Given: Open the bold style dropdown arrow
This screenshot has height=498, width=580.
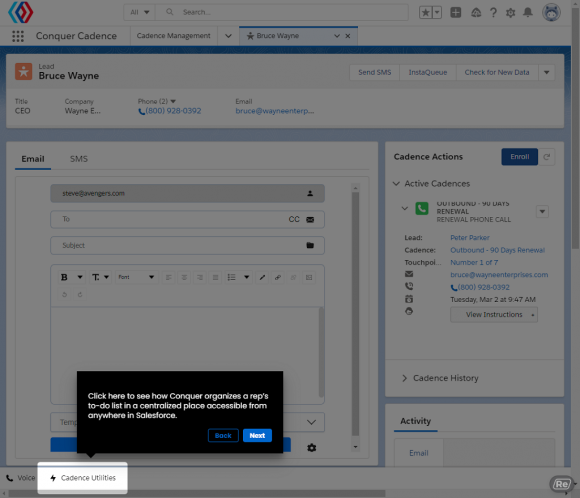Looking at the screenshot, I should (x=80, y=277).
